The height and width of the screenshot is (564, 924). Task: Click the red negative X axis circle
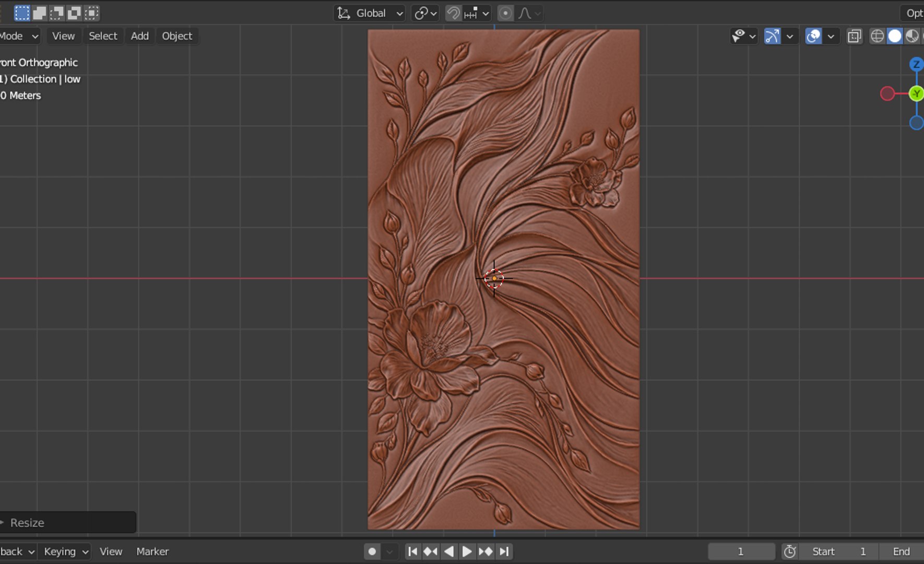[x=887, y=93]
